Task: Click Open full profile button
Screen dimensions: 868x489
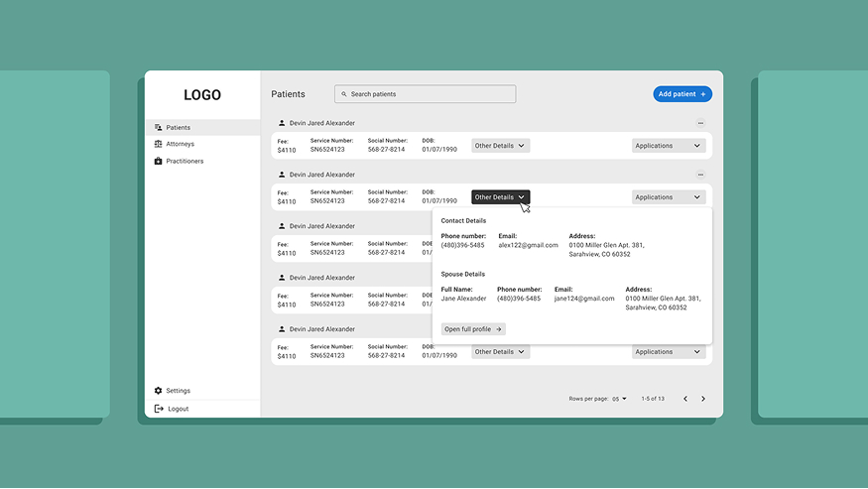Action: pyautogui.click(x=473, y=329)
